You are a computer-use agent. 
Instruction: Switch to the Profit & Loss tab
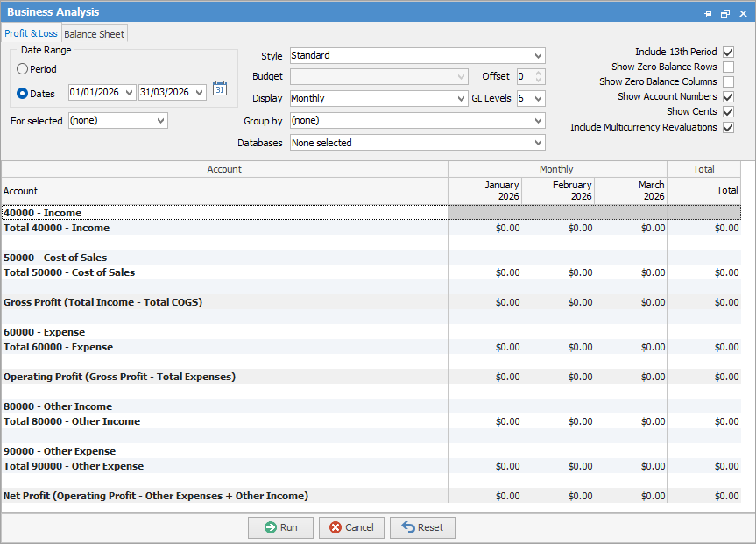[31, 34]
